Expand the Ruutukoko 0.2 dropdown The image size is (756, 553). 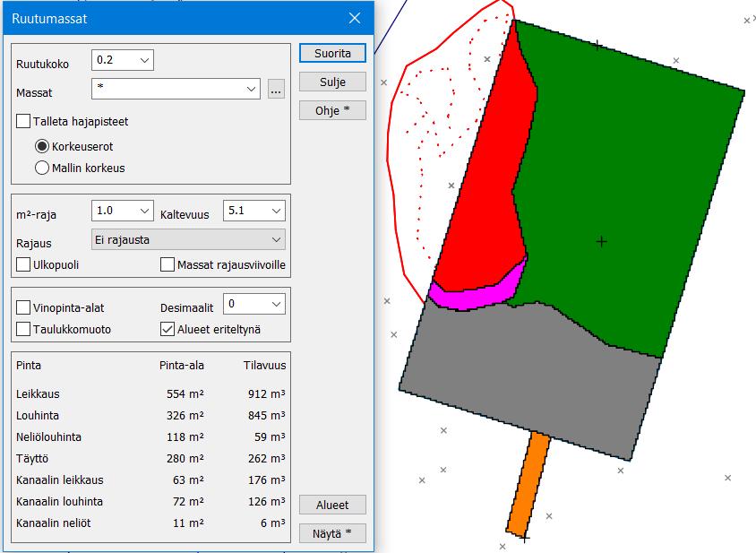click(x=144, y=60)
